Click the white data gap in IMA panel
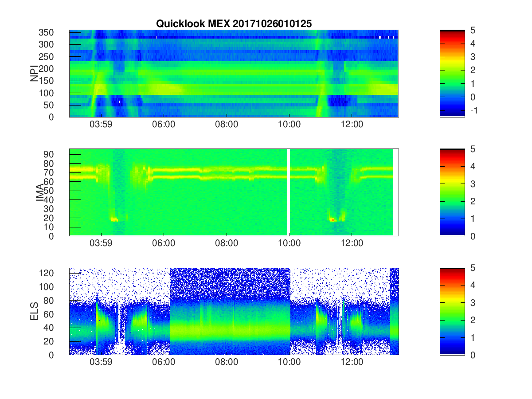The image size is (532, 399). (x=289, y=192)
